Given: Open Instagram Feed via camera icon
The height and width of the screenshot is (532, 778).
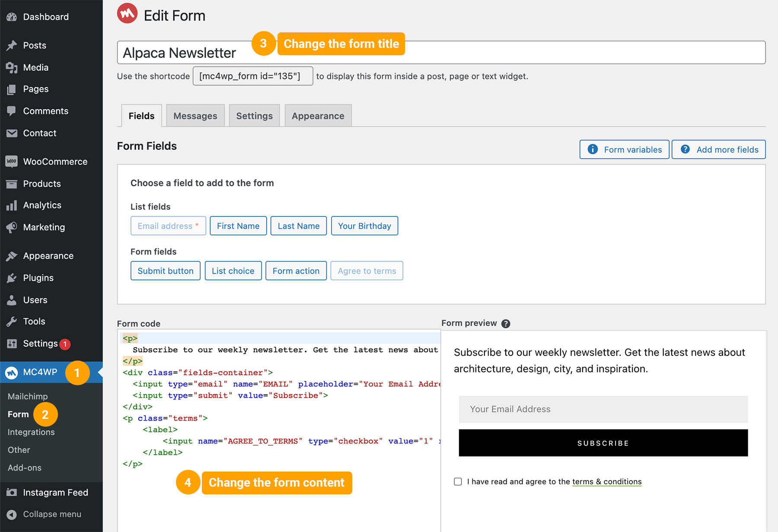Looking at the screenshot, I should tap(12, 492).
